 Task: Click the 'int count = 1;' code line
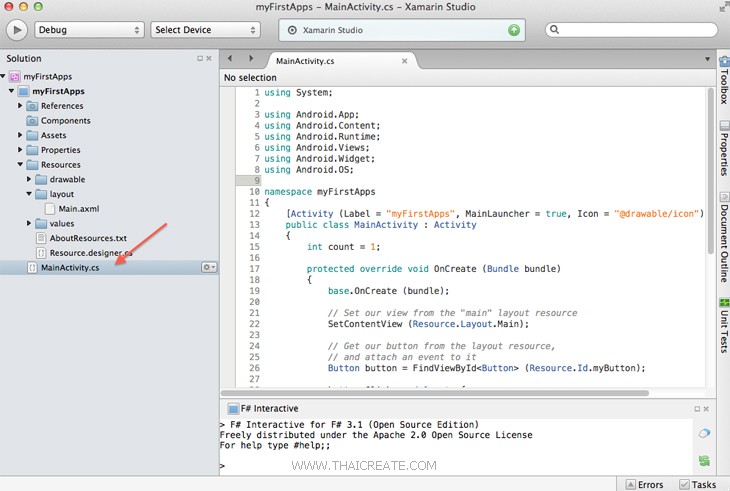(344, 247)
